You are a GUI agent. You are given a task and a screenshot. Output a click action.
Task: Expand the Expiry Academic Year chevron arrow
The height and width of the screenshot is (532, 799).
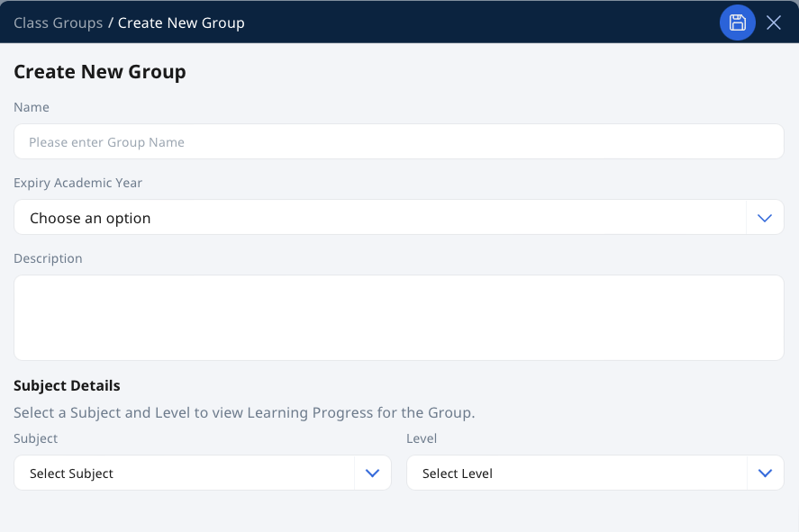(x=765, y=218)
